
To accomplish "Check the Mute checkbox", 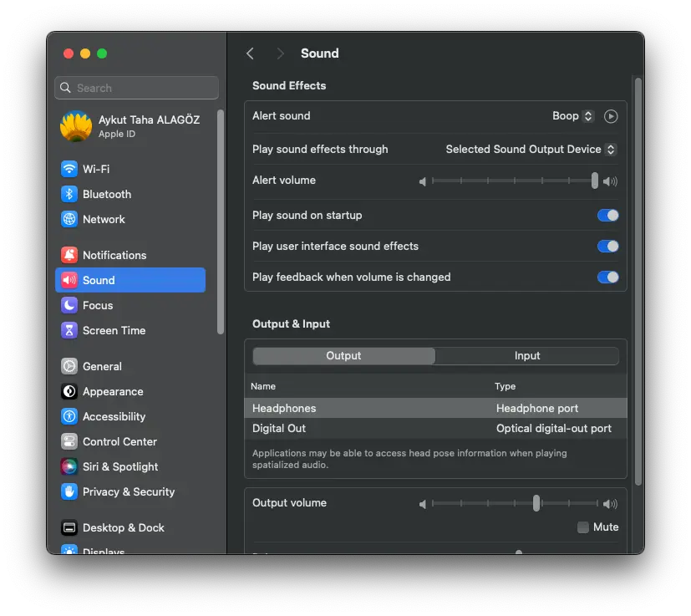I will (582, 527).
